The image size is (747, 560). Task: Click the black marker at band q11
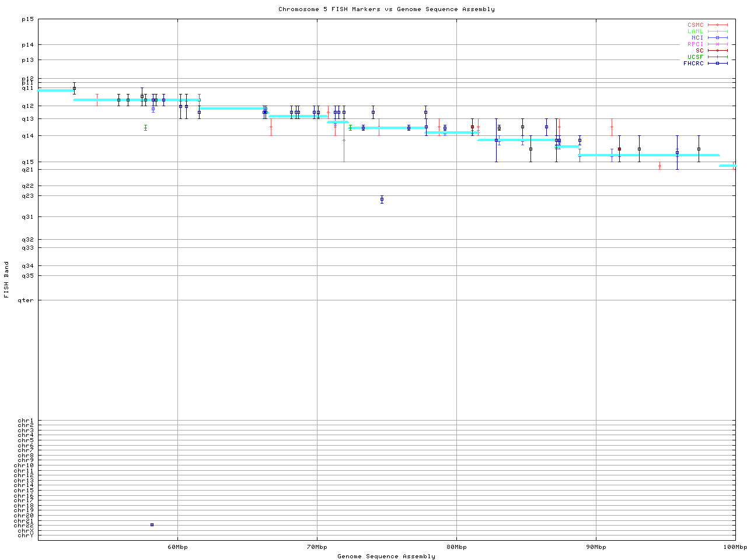[74, 89]
